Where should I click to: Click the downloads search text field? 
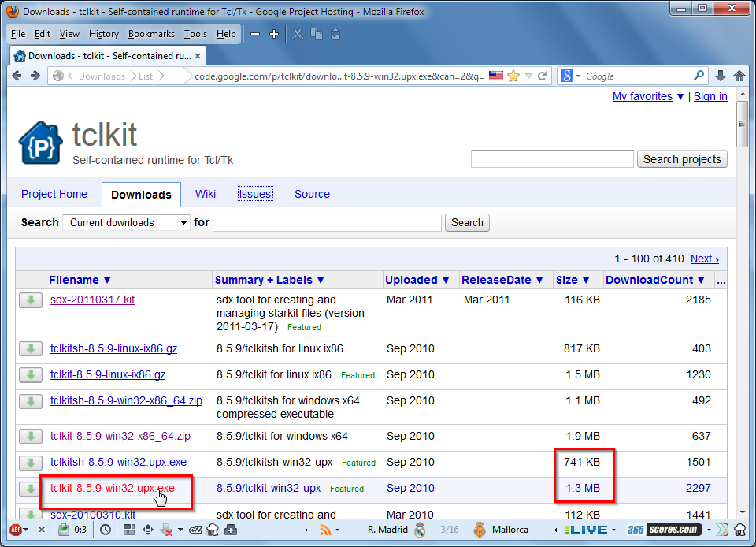327,222
